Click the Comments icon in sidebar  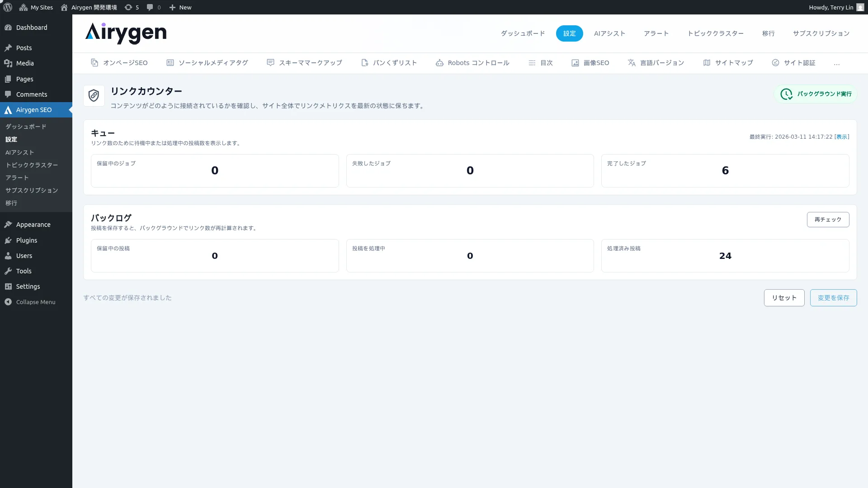8,94
